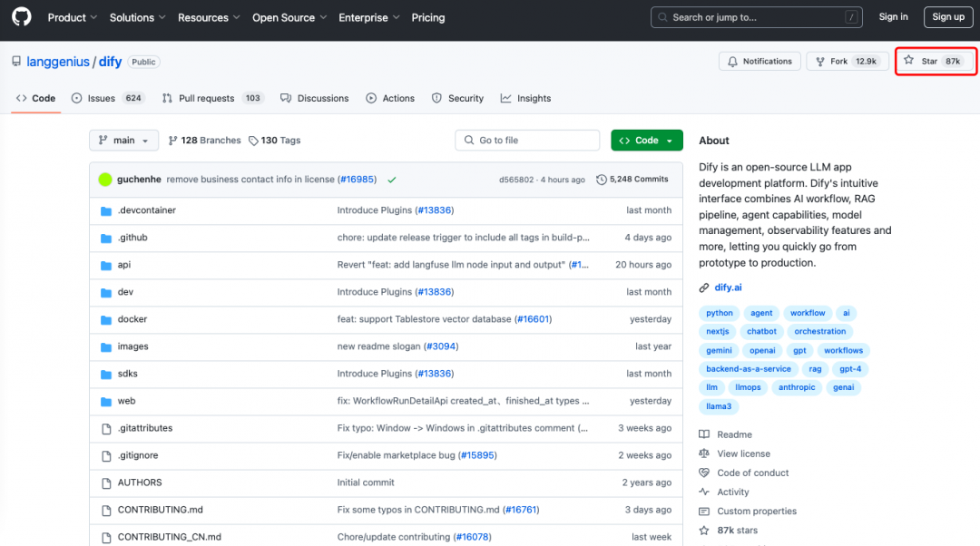Viewport: 980px width, 546px height.
Task: Switch to the Code tab
Action: 35,98
